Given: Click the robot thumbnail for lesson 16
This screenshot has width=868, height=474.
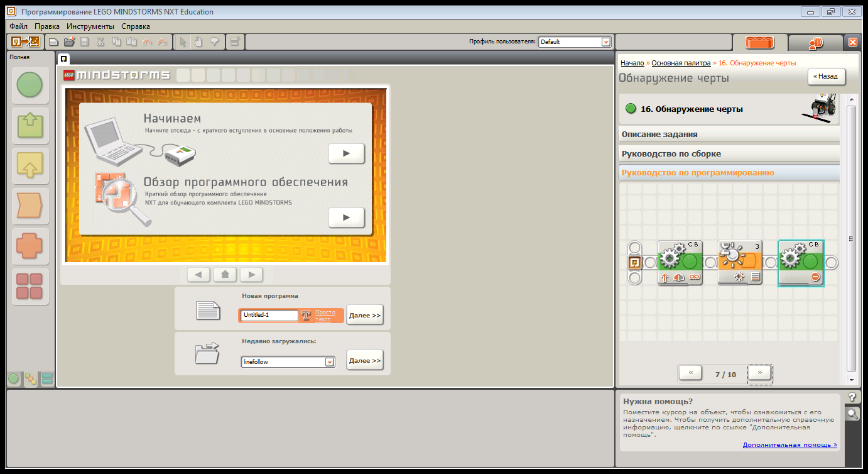Looking at the screenshot, I should (x=820, y=107).
